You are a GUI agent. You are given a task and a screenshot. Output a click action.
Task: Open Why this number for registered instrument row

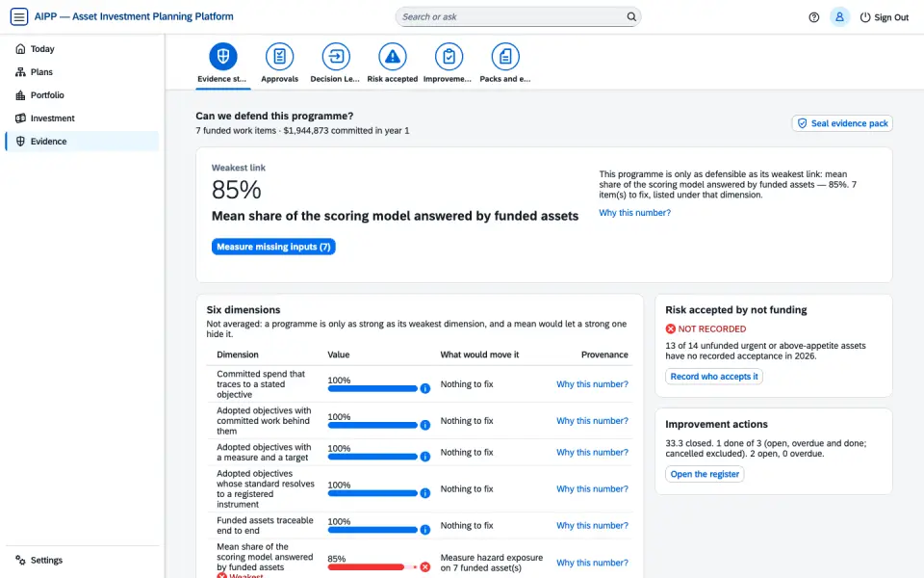(592, 489)
